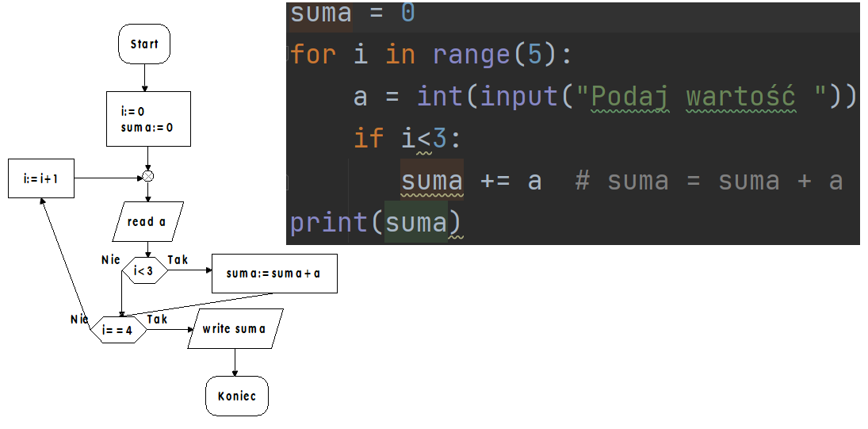Viewport: 868px width, 429px height.
Task: Click the circular merge connector junction
Action: click(x=147, y=176)
